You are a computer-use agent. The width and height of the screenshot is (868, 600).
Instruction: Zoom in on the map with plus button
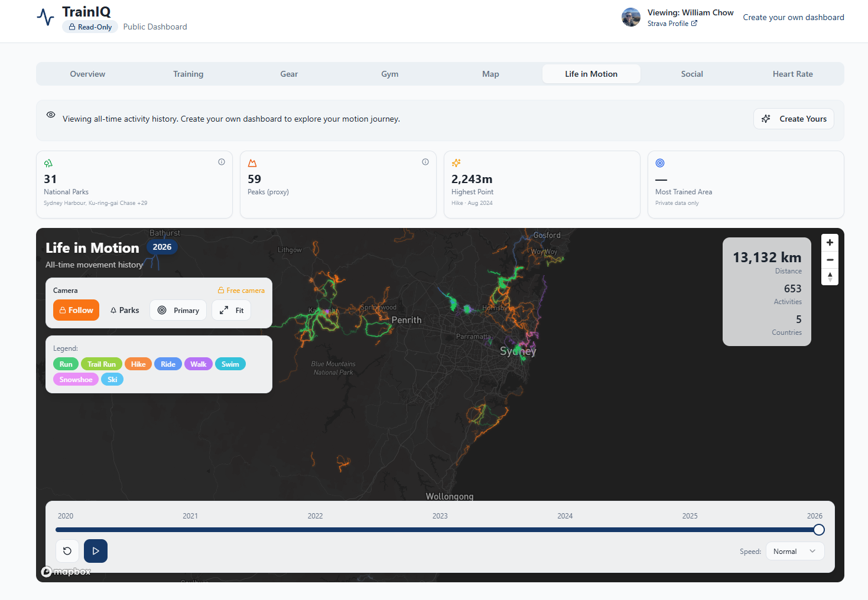830,243
